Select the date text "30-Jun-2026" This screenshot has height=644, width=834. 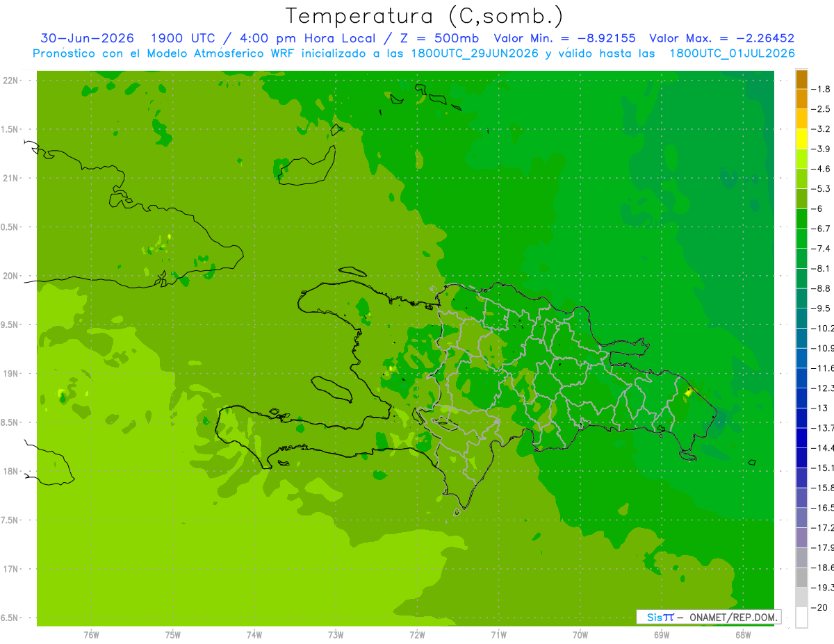click(x=87, y=38)
